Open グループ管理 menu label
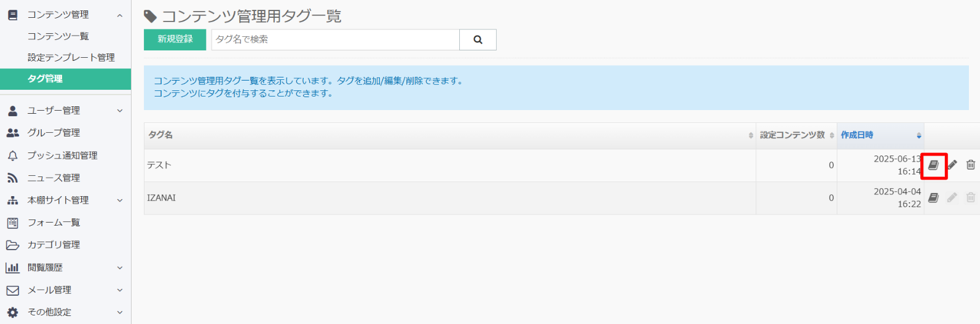 54,133
